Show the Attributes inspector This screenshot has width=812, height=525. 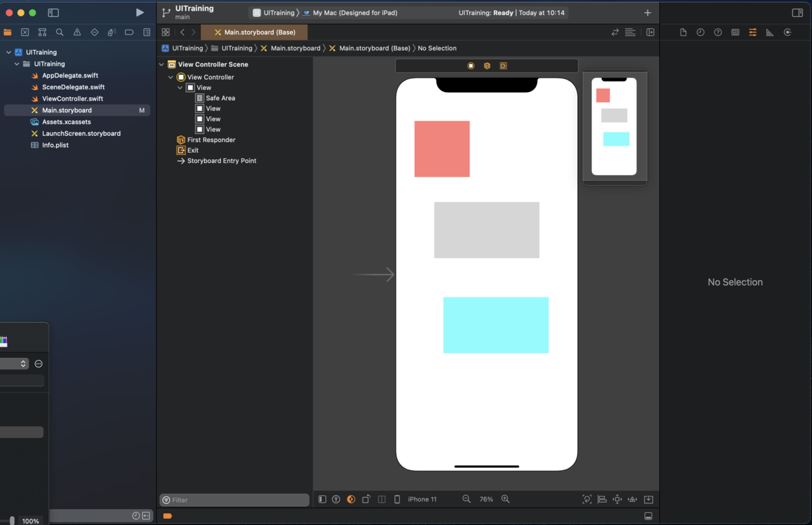[752, 32]
